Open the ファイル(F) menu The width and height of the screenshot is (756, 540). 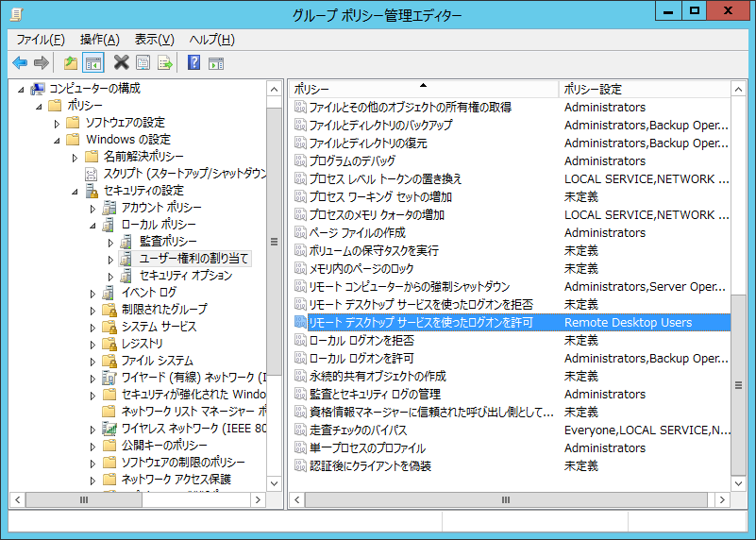(41, 40)
